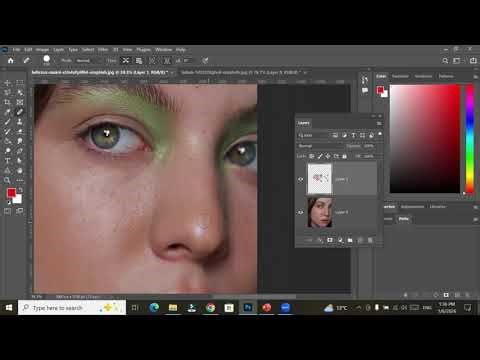Click the Windows taskbar search box
Screen dimensions: 480x360
pos(72,308)
